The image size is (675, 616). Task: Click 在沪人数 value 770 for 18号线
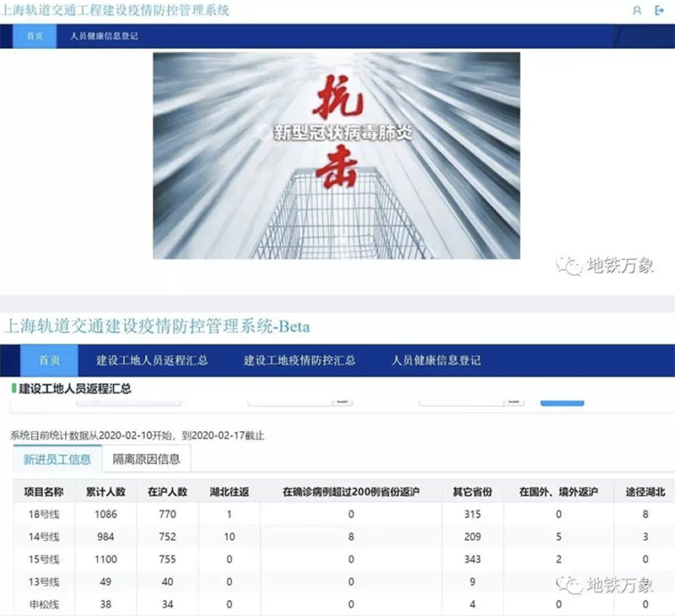point(167,515)
